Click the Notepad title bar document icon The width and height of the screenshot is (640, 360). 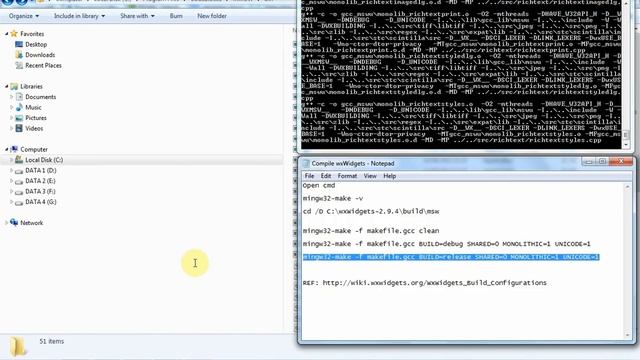click(x=306, y=163)
